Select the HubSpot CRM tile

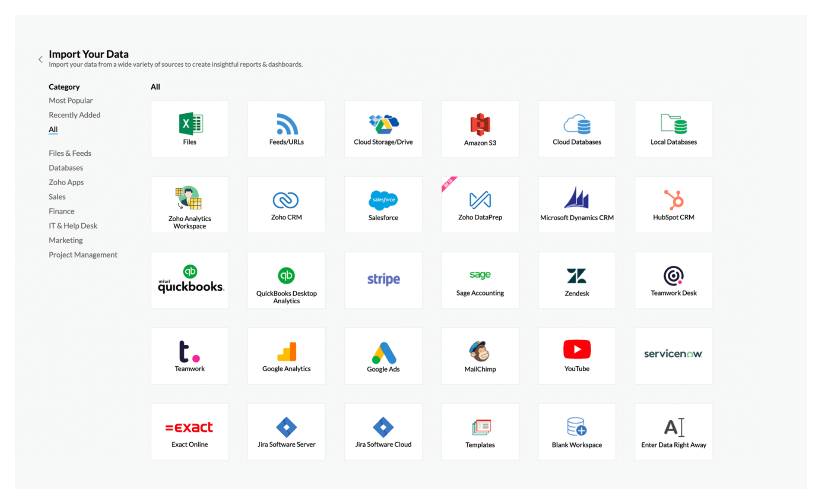[673, 205]
